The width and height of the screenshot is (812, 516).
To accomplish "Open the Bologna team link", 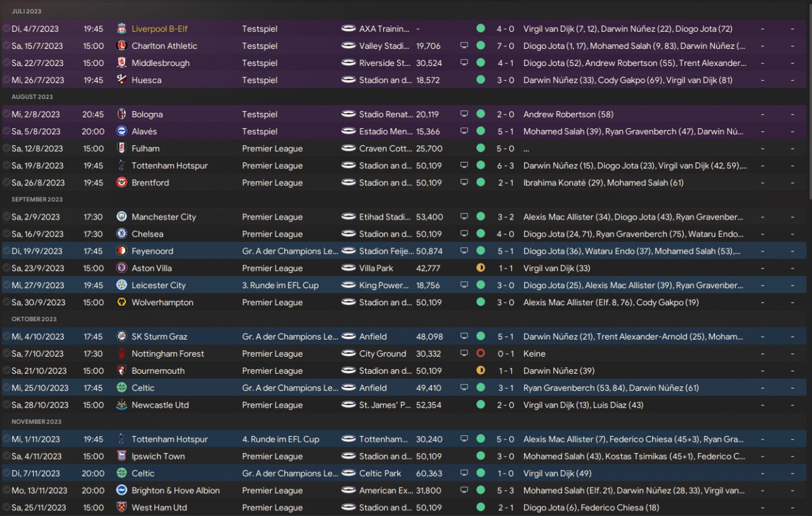I will tap(147, 114).
